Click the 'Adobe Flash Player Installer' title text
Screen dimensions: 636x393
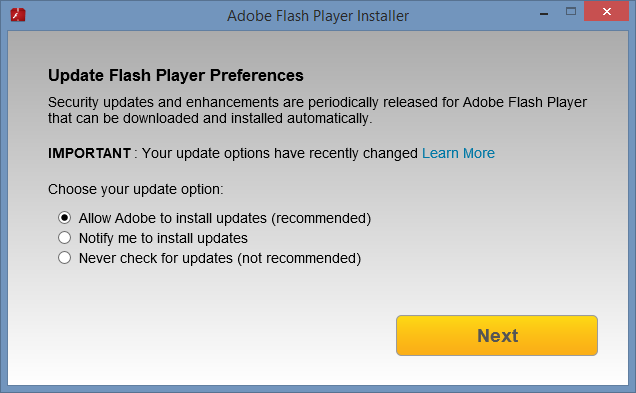tap(318, 16)
